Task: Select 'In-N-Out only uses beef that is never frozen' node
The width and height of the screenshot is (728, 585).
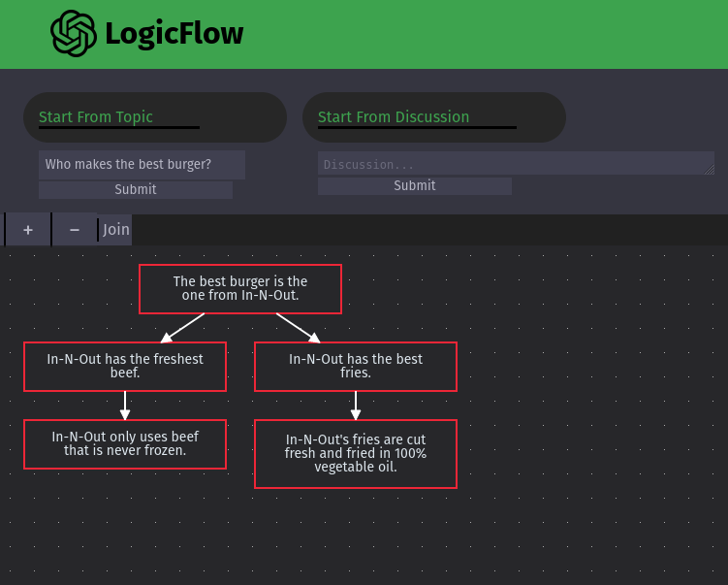Action: coord(125,444)
